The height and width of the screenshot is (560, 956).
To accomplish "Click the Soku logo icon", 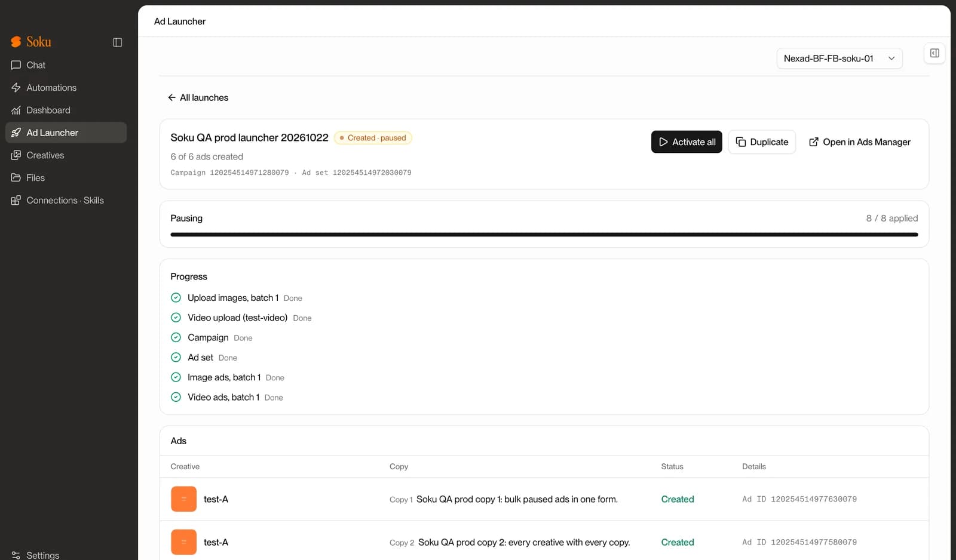I will pos(16,42).
